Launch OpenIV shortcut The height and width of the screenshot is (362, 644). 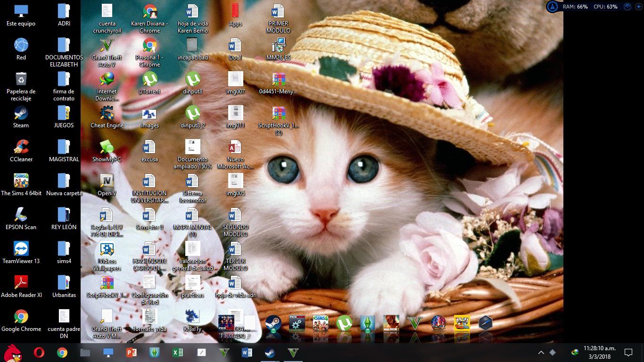coord(107,184)
